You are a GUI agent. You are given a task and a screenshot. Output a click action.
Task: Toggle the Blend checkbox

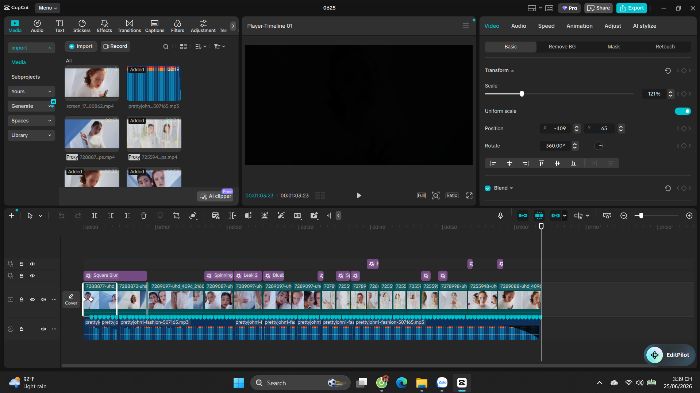(x=488, y=188)
